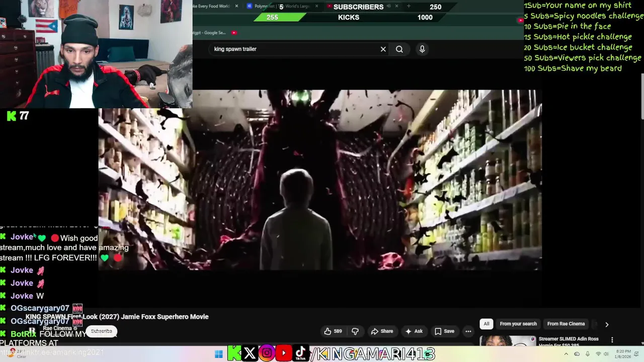Image resolution: width=644 pixels, height=362 pixels.
Task: Open the 'chatgpt - Google Se...' bookmark
Action: pos(209,33)
